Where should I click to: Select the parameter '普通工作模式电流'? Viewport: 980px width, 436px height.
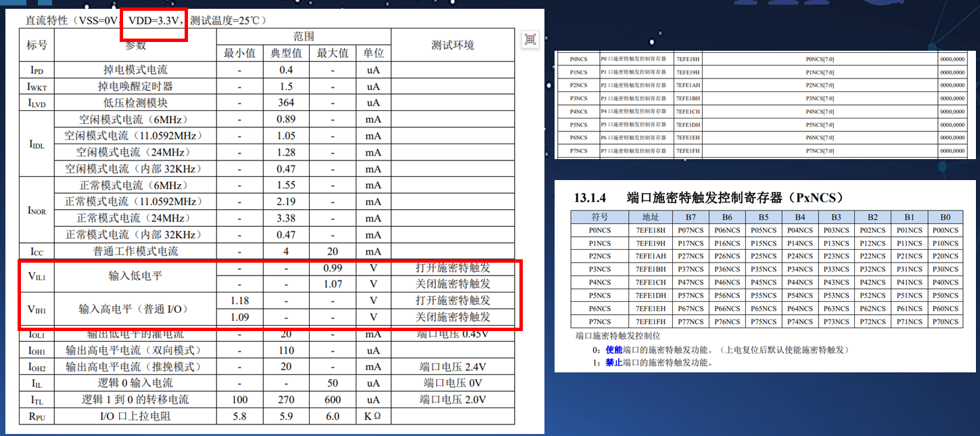135,251
